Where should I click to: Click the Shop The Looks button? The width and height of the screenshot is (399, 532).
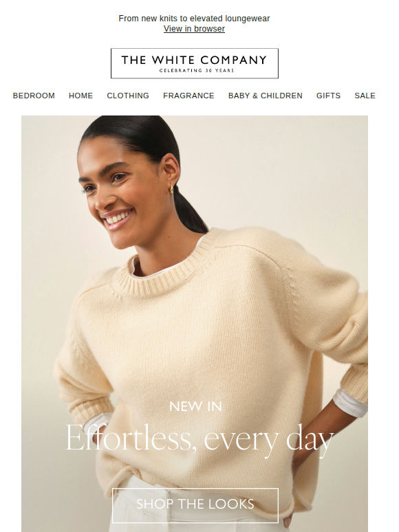click(195, 505)
